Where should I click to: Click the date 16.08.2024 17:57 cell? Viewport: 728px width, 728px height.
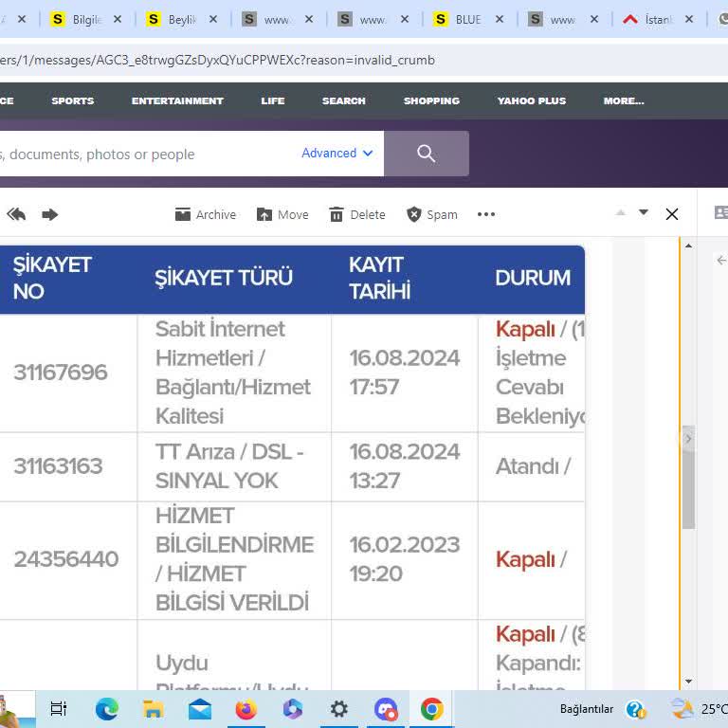405,373
